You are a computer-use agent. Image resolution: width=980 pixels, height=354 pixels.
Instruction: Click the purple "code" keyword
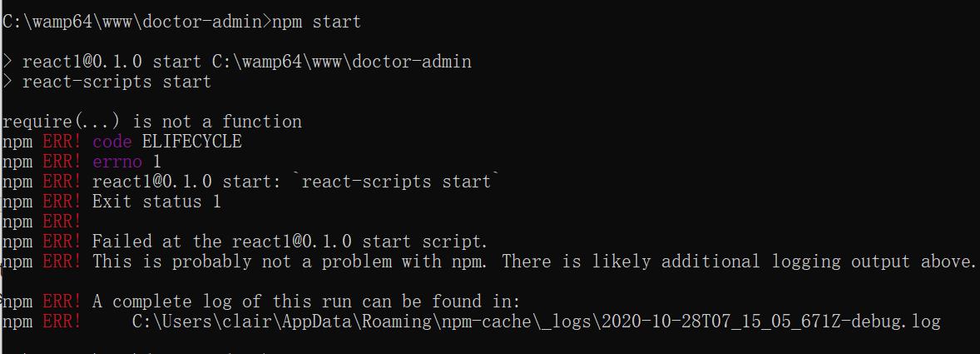(112, 142)
